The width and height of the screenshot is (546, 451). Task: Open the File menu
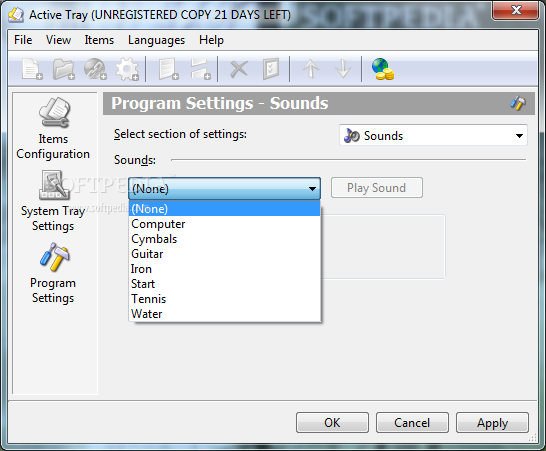coord(23,40)
